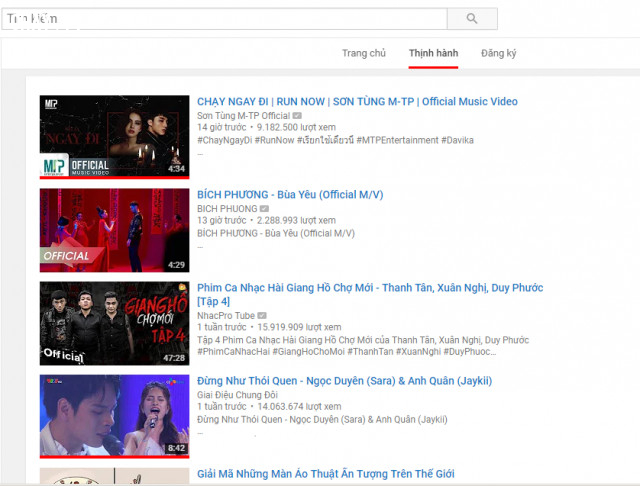Switch to the Đăng ký tab
The height and width of the screenshot is (486, 640).
(x=498, y=53)
